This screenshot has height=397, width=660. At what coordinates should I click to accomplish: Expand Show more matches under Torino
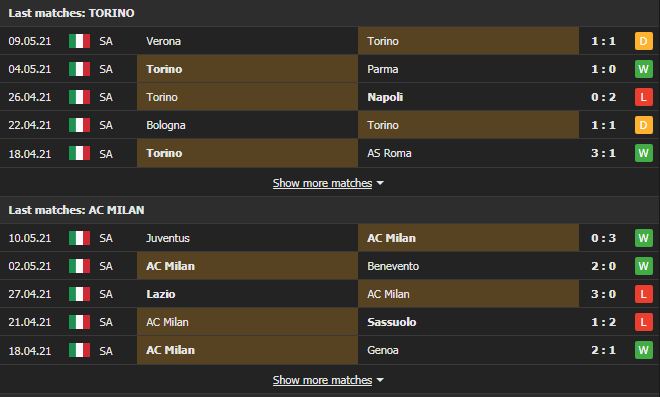322,183
